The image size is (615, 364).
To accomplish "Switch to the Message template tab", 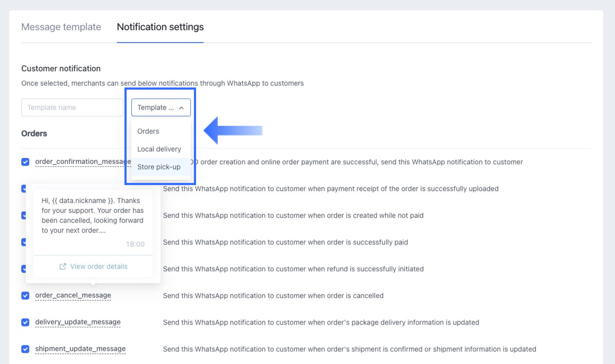I will [x=61, y=27].
